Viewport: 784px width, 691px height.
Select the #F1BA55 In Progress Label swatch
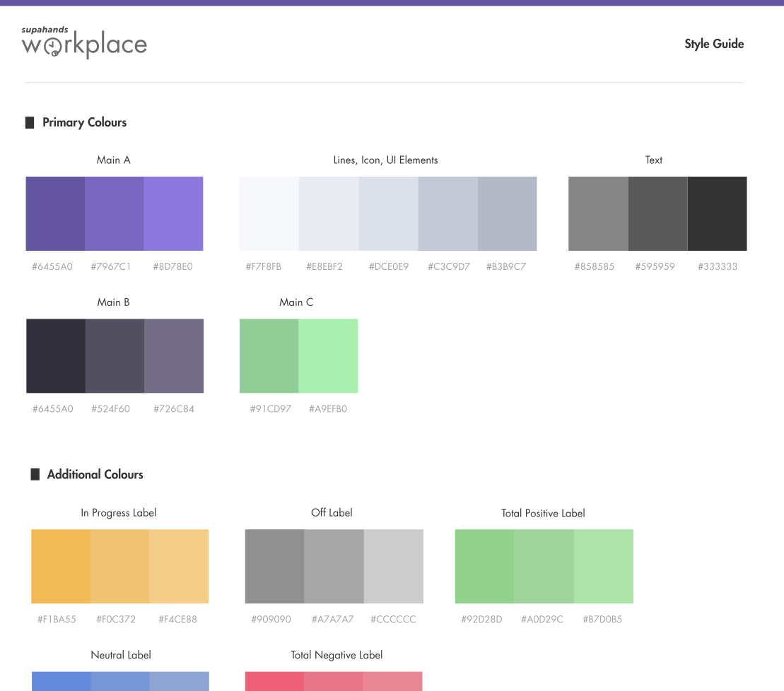click(61, 566)
